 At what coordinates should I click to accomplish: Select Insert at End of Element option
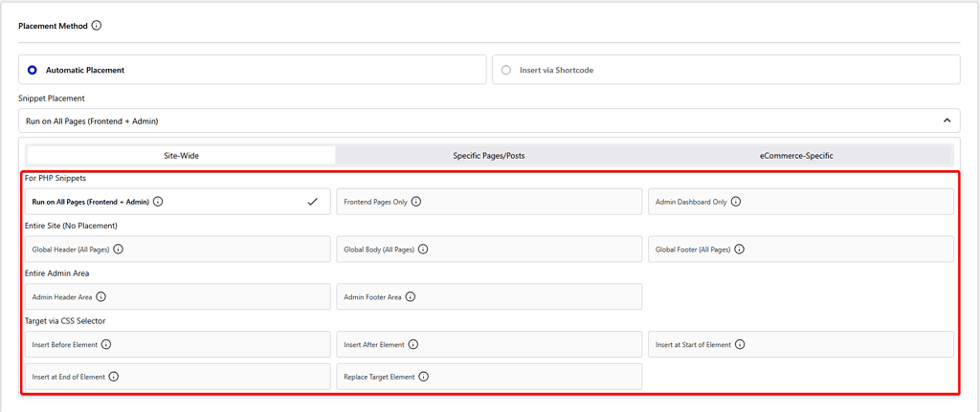pos(177,377)
